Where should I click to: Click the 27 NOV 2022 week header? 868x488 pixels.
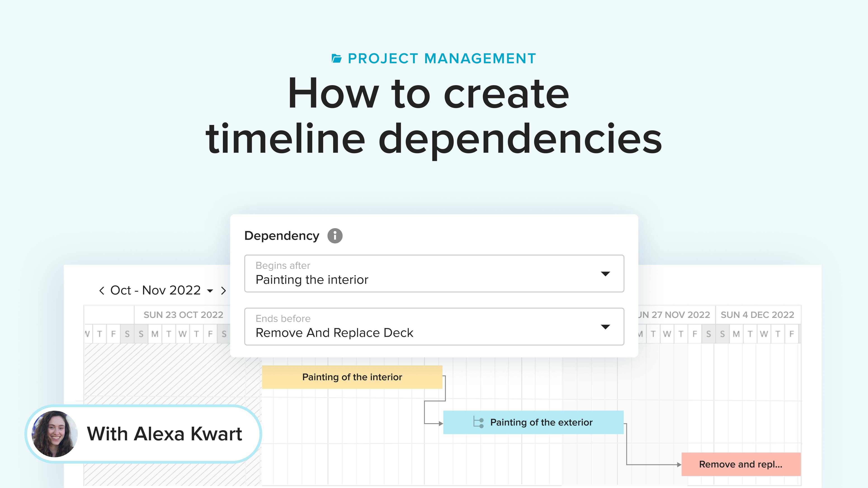click(674, 315)
